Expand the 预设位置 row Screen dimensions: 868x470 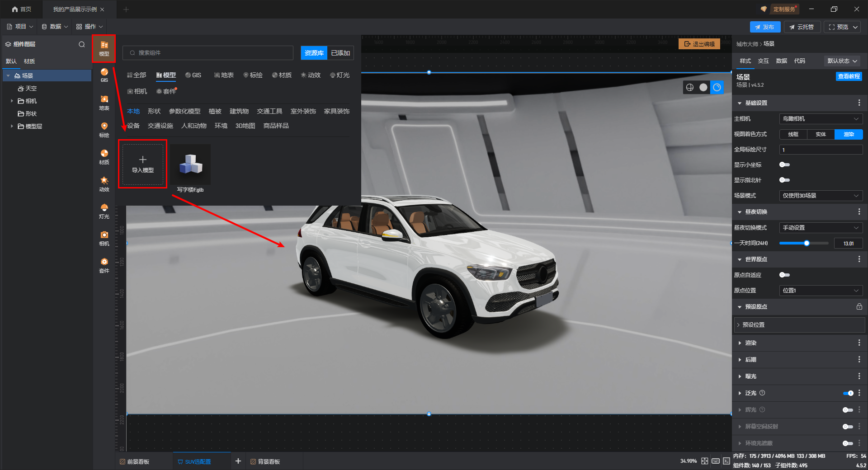(x=799, y=325)
